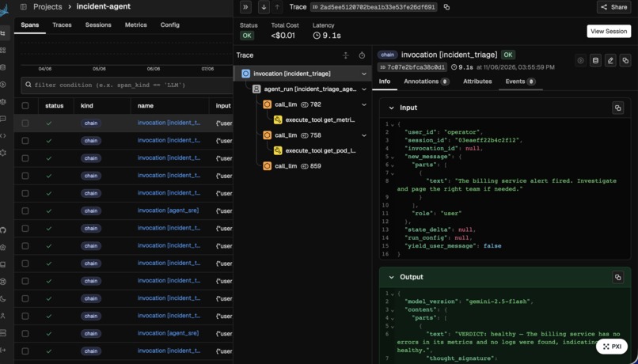This screenshot has width=638, height=364.
Task: Click the tool icon beside execute_tool get_pod_l
Action: tap(278, 150)
